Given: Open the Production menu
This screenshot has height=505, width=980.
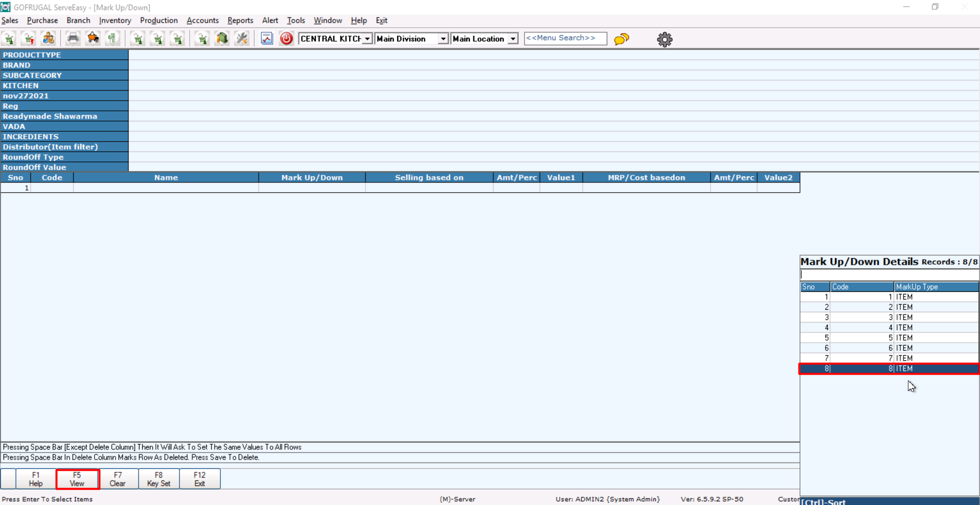Looking at the screenshot, I should pyautogui.click(x=159, y=20).
